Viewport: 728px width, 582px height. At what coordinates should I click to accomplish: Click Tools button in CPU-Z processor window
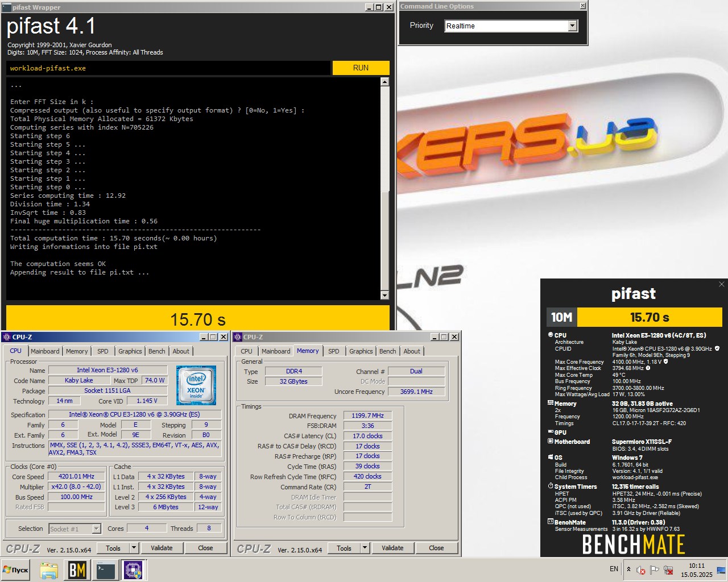tap(113, 548)
